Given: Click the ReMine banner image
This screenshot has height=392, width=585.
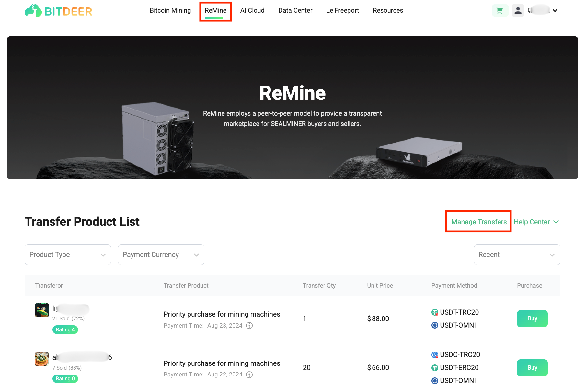Looking at the screenshot, I should 292,108.
